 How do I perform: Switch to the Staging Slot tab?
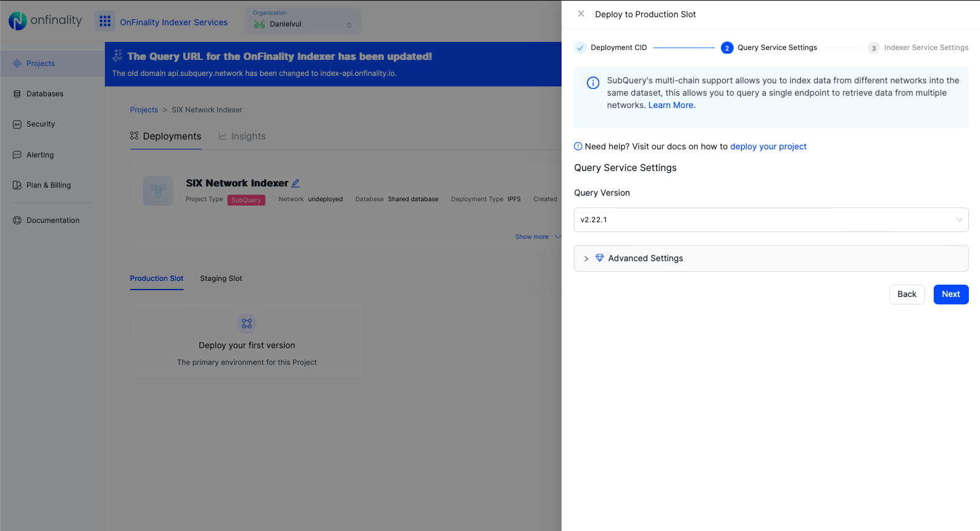(x=221, y=278)
